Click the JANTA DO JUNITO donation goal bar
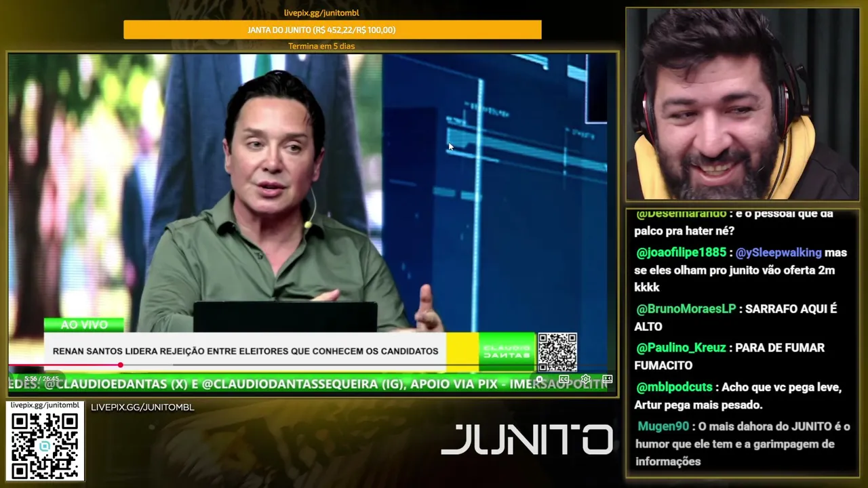The width and height of the screenshot is (868, 488). click(x=332, y=30)
